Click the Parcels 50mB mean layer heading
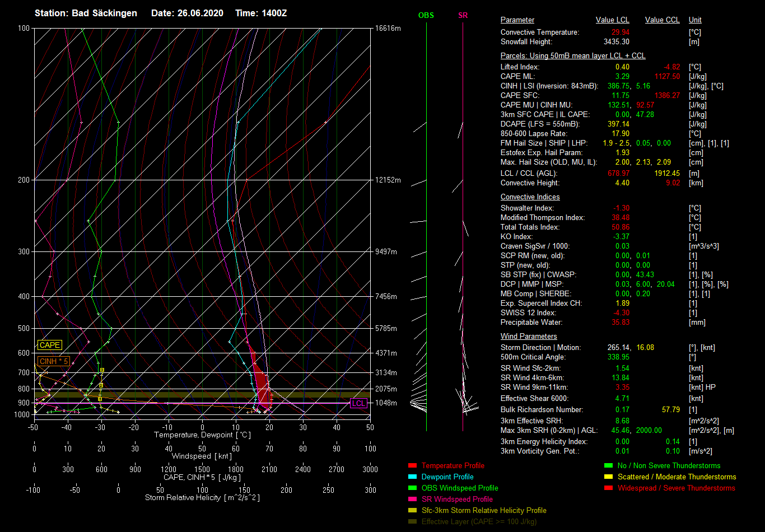The height and width of the screenshot is (532, 765). point(572,56)
